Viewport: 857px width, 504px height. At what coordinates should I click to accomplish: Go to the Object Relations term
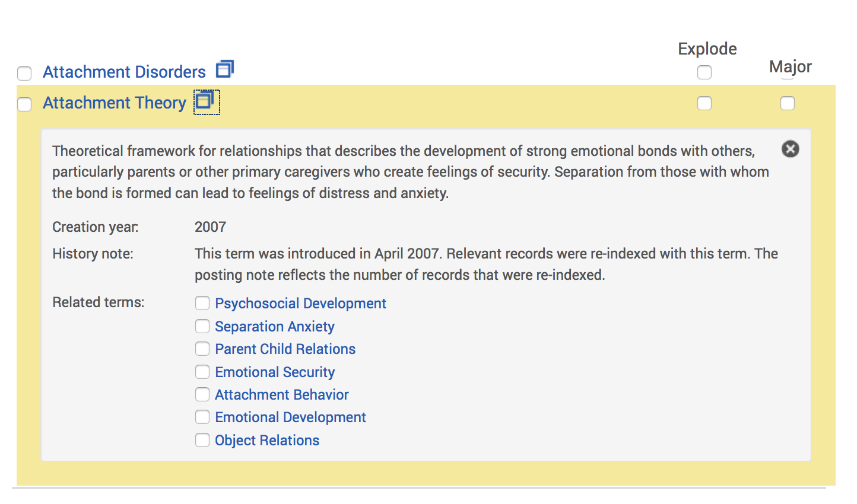267,441
